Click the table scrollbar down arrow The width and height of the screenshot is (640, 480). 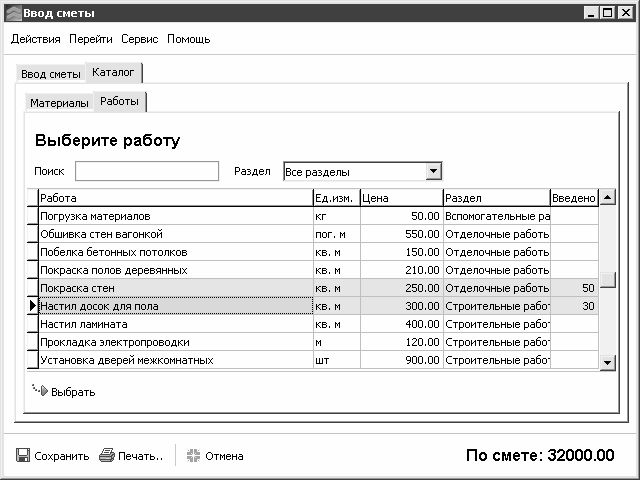pyautogui.click(x=607, y=362)
